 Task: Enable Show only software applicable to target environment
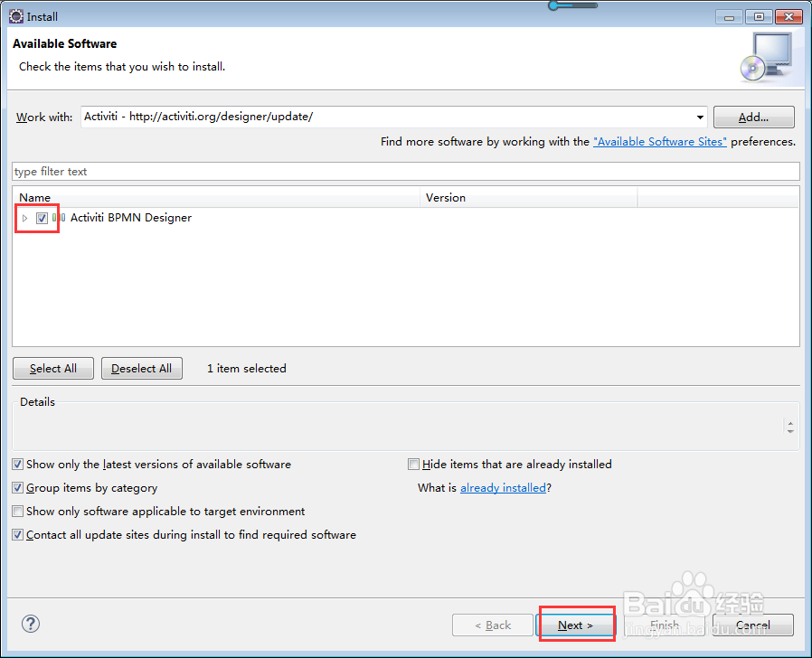coord(17,512)
